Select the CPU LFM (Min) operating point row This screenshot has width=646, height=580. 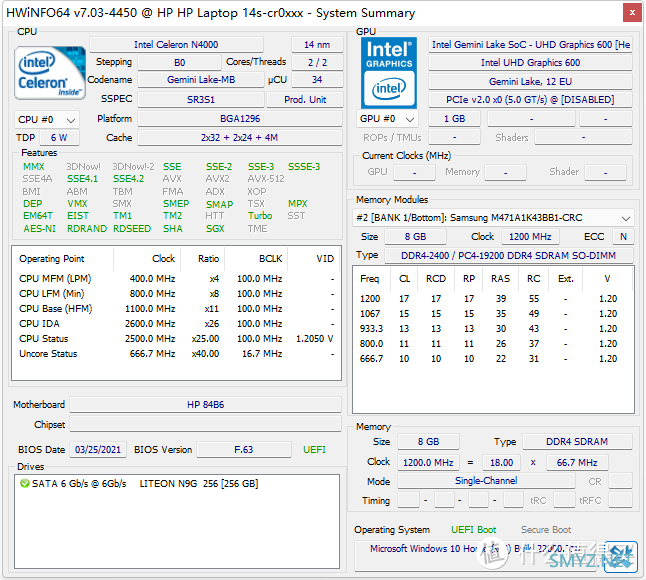point(176,294)
